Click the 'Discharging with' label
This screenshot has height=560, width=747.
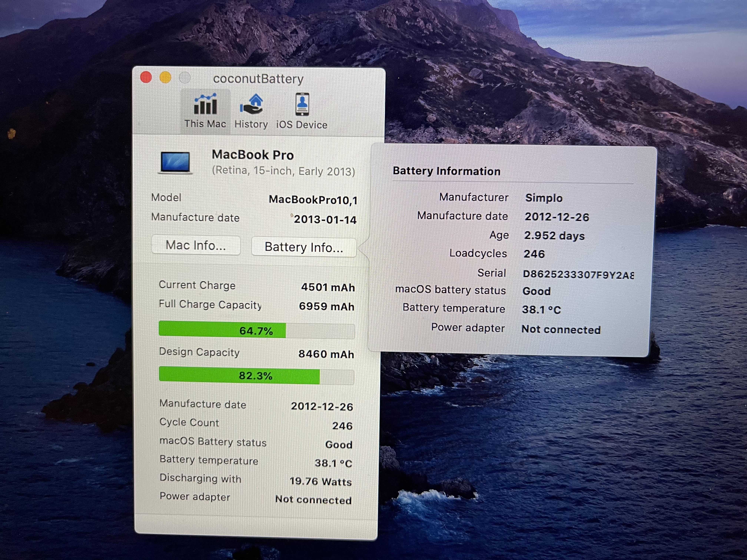[x=201, y=478]
